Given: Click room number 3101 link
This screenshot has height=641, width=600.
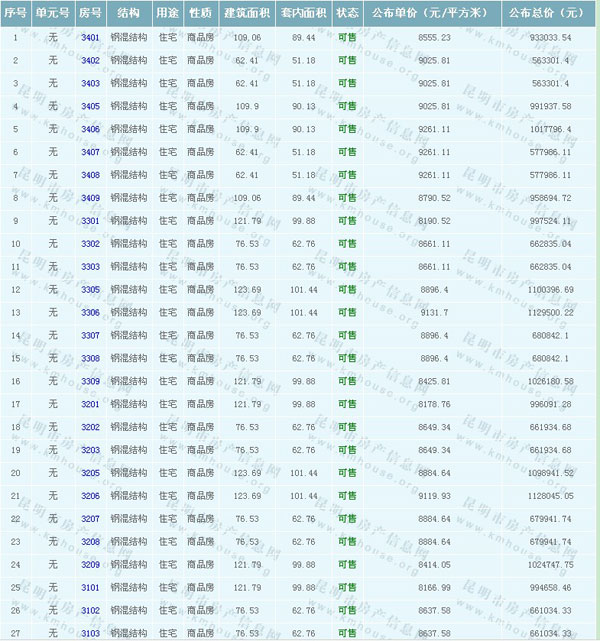Looking at the screenshot, I should click(90, 588).
